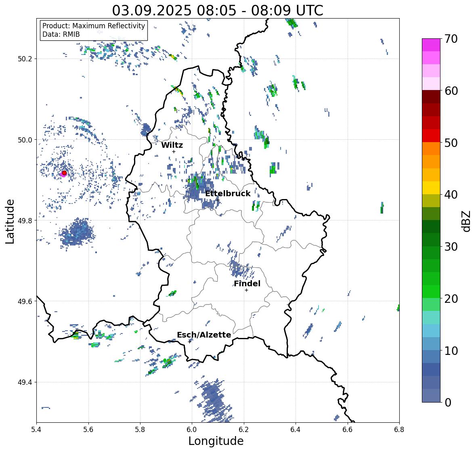Click the colorbar tick label 10
This screenshot has width=476, height=451.
(x=451, y=350)
